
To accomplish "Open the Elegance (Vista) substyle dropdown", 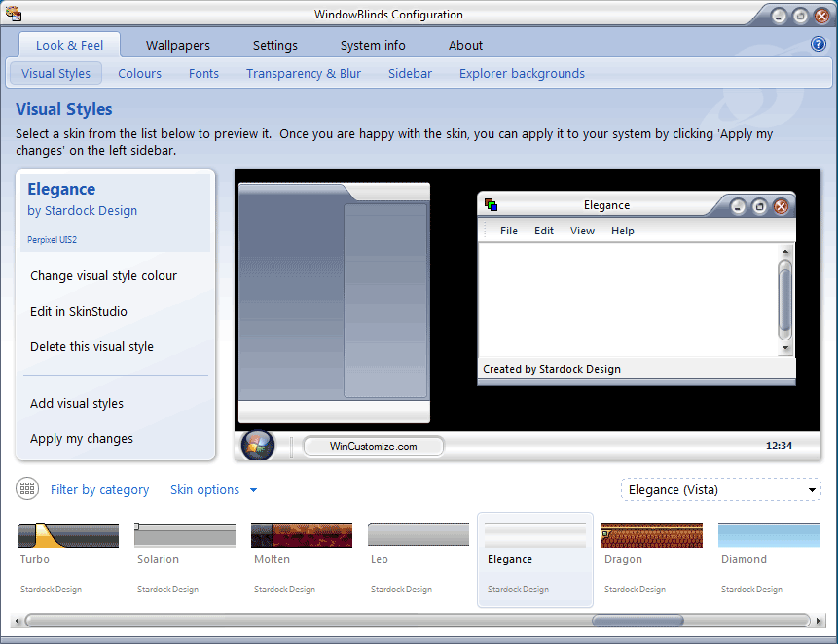I will (x=720, y=489).
